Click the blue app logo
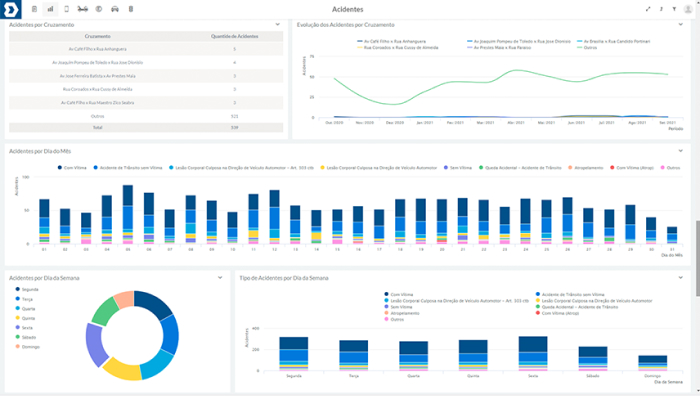This screenshot has width=700, height=396. [x=10, y=9]
